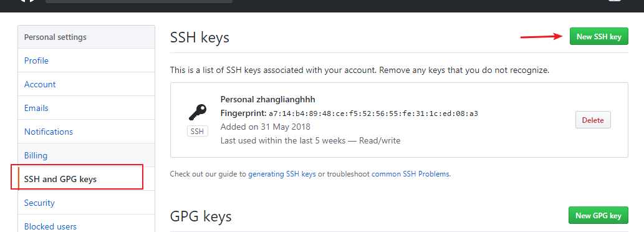644x232 pixels.
Task: Open Emails in the sidebar
Action: point(36,108)
